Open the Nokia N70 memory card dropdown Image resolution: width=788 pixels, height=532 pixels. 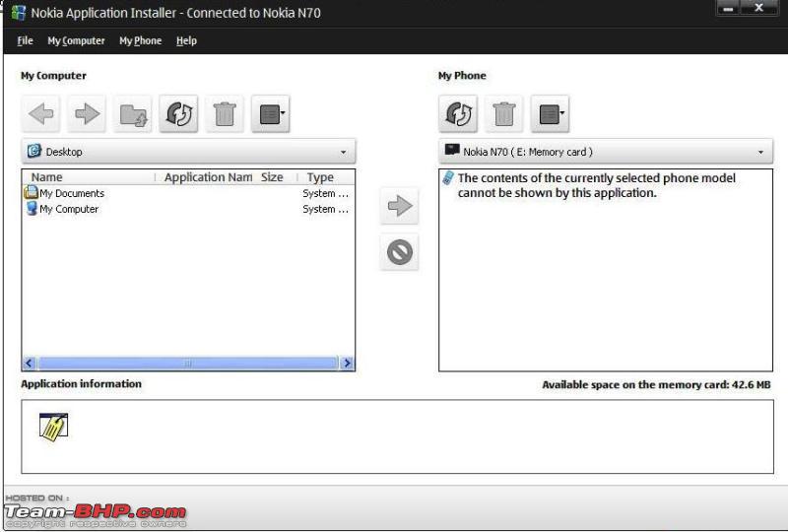(606, 152)
